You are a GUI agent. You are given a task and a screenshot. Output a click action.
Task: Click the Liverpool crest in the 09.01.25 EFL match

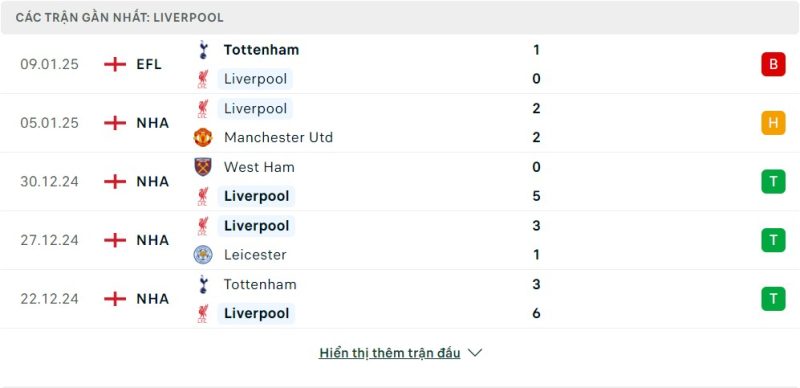pos(203,79)
